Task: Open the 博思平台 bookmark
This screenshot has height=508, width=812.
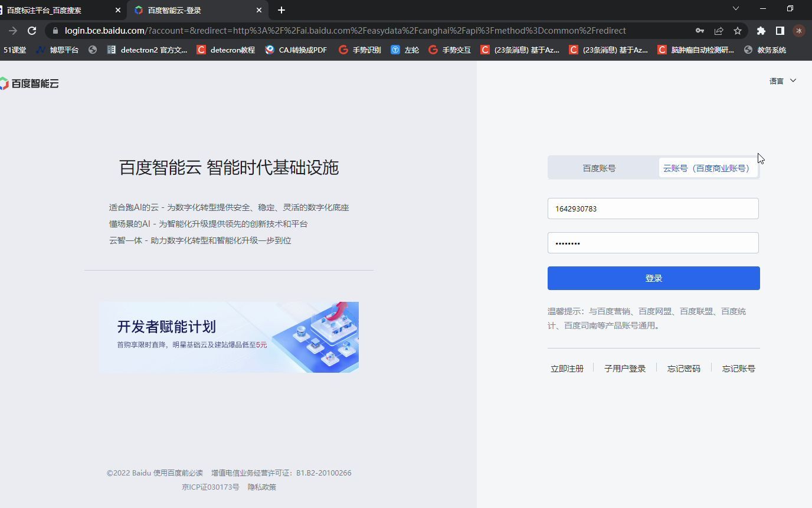Action: pos(57,50)
